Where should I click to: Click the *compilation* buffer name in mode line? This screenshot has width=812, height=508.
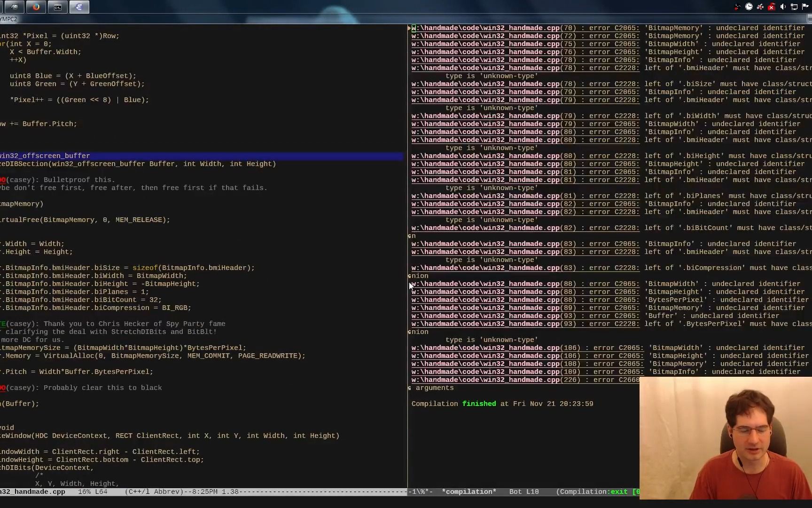coord(469,492)
